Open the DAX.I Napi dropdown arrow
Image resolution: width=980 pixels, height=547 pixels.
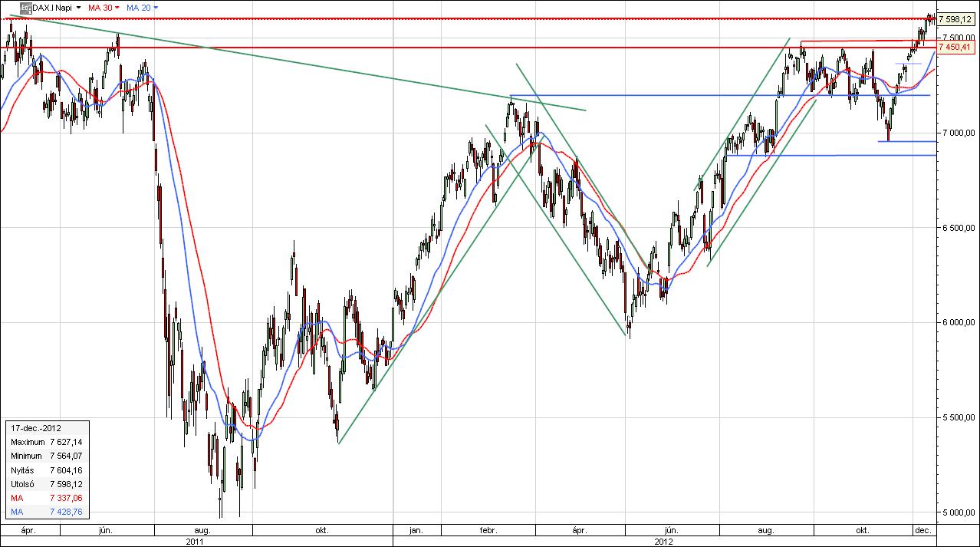79,7
